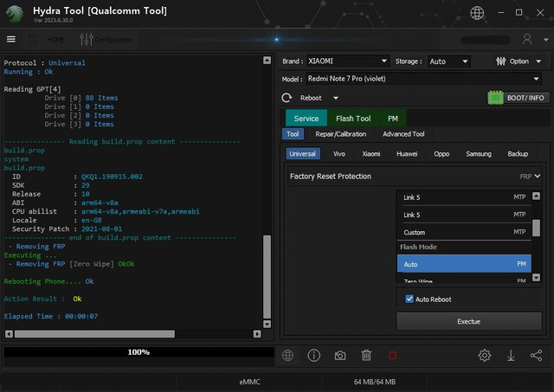Select the Samsung brand tab
The image size is (554, 392).
[479, 154]
